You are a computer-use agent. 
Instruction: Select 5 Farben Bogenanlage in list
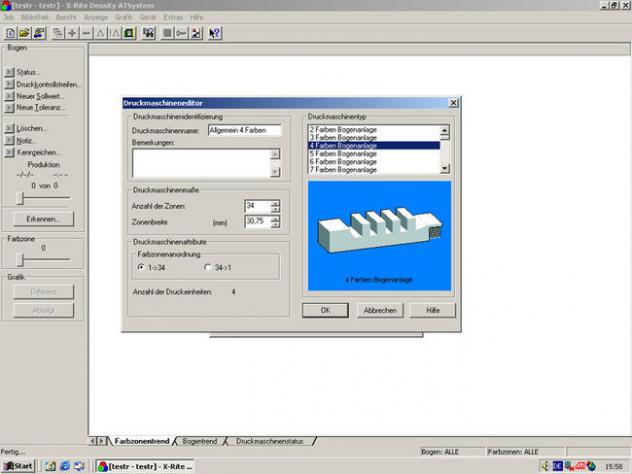pos(343,153)
